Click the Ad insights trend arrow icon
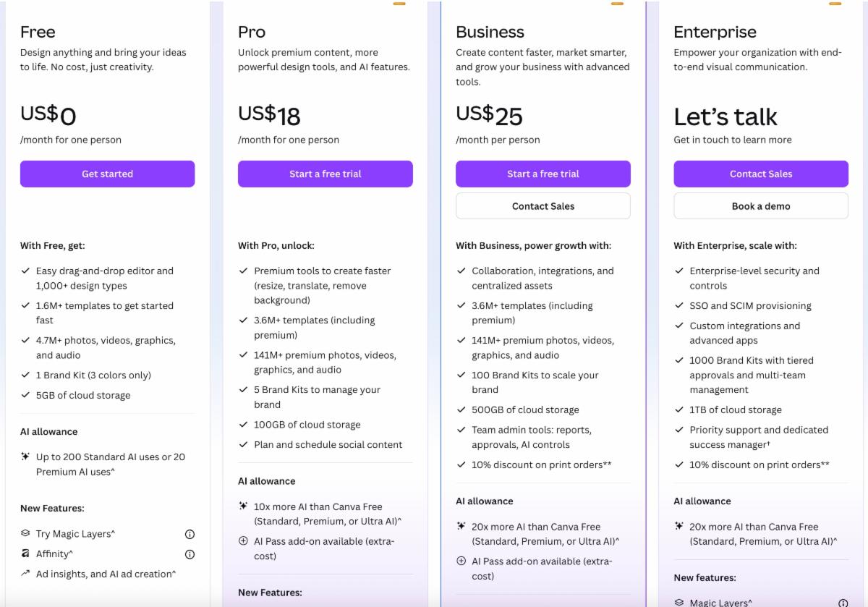 tap(25, 574)
